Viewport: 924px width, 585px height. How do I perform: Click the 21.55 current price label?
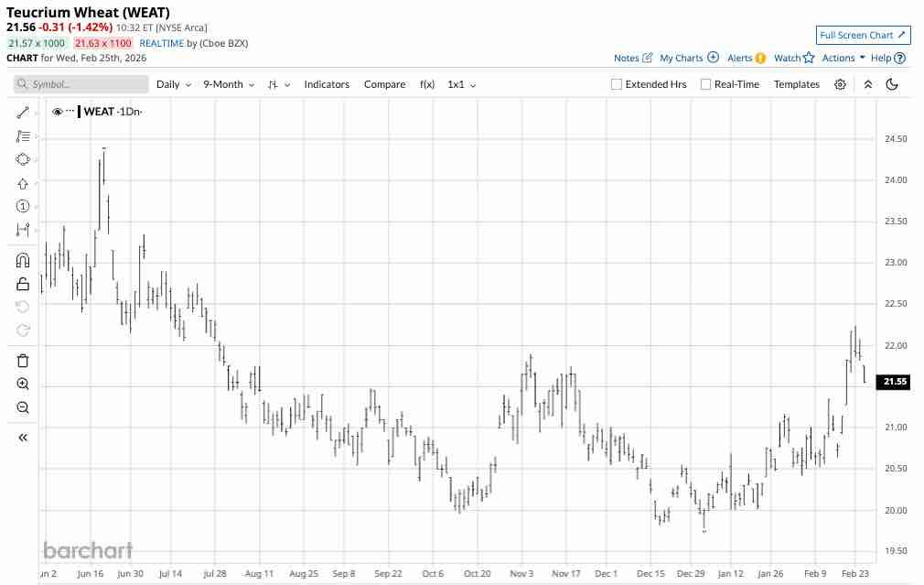click(x=894, y=382)
